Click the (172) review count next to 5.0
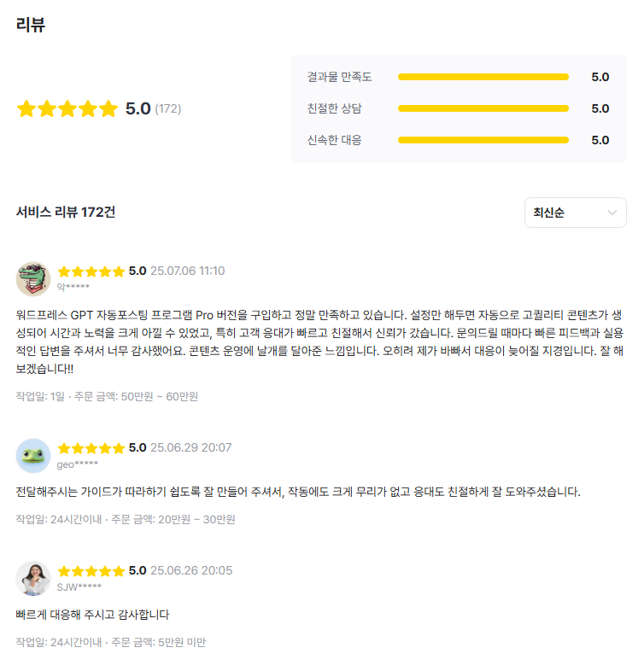This screenshot has height=671, width=644. (x=168, y=109)
